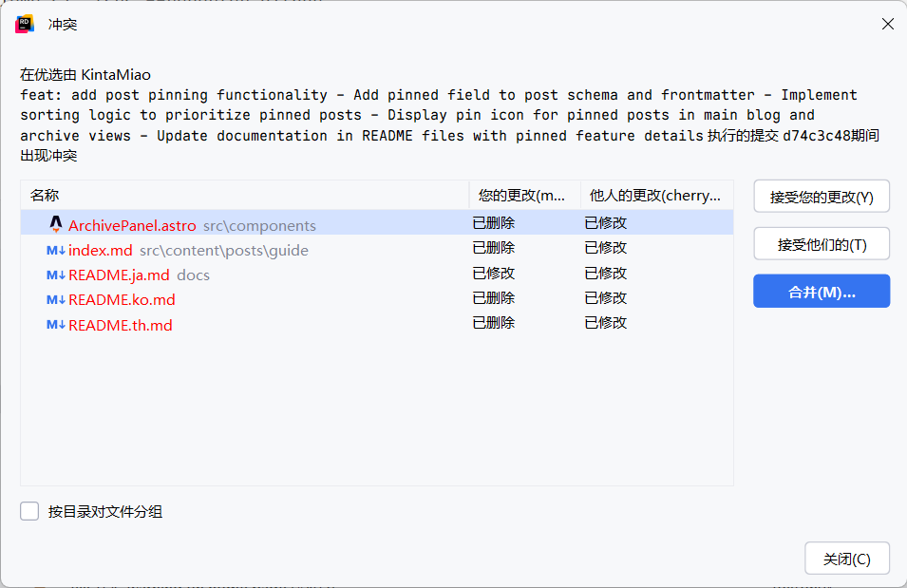Click the Markdown icon beside README.th.md
This screenshot has height=588, width=907.
click(55, 325)
